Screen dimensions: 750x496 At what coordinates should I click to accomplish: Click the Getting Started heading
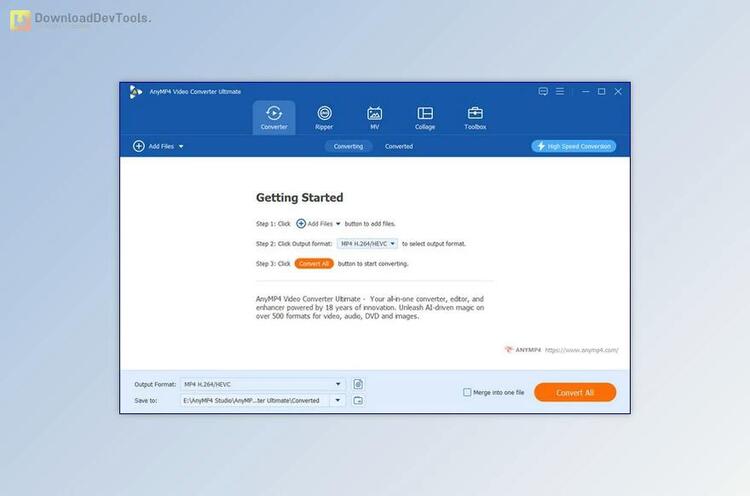click(x=299, y=198)
